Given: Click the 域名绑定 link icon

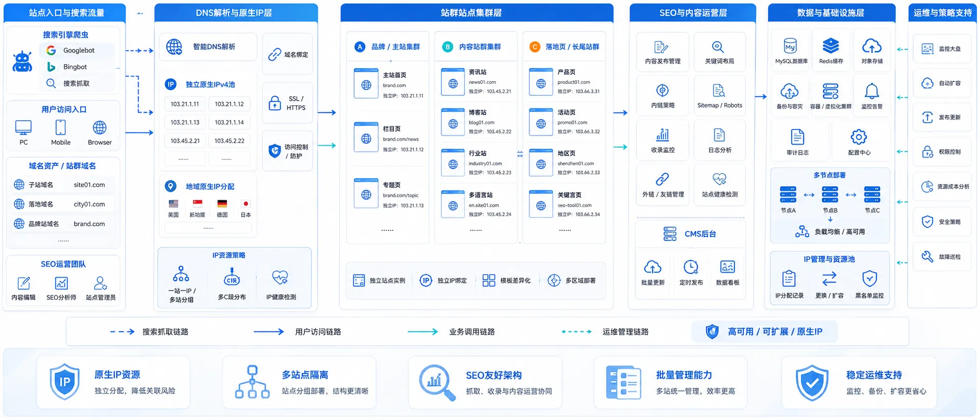Looking at the screenshot, I should [x=275, y=54].
